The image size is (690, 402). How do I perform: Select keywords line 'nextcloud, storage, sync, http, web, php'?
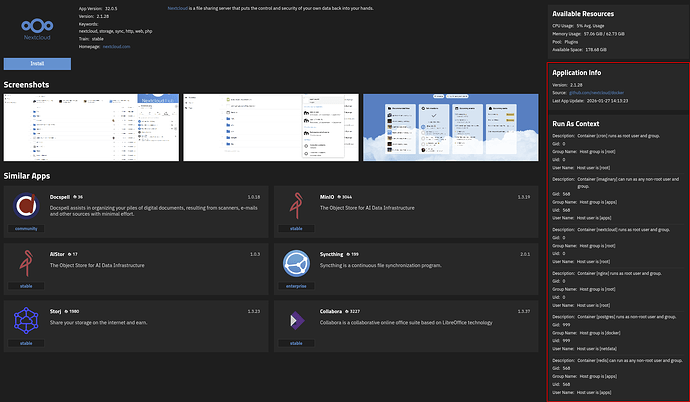coord(116,32)
